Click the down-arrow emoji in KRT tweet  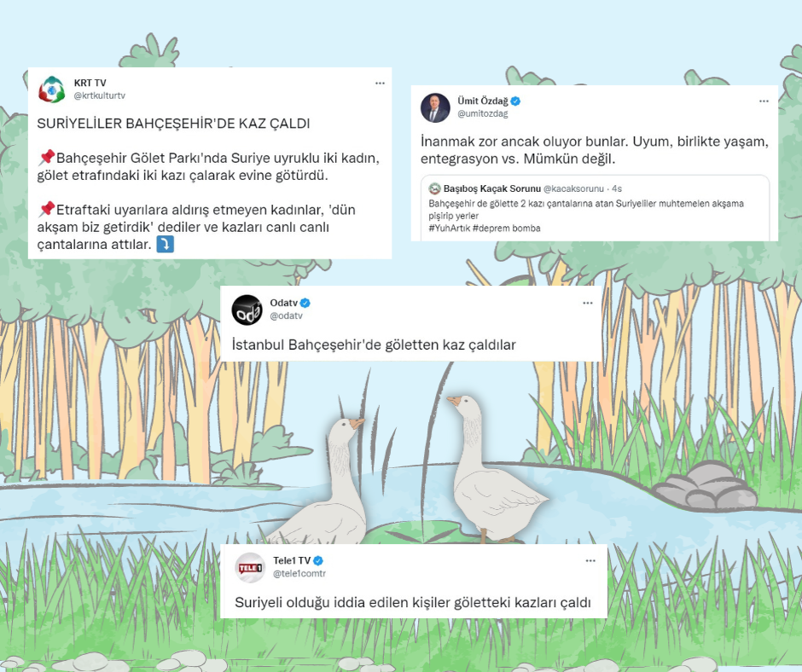tap(165, 244)
